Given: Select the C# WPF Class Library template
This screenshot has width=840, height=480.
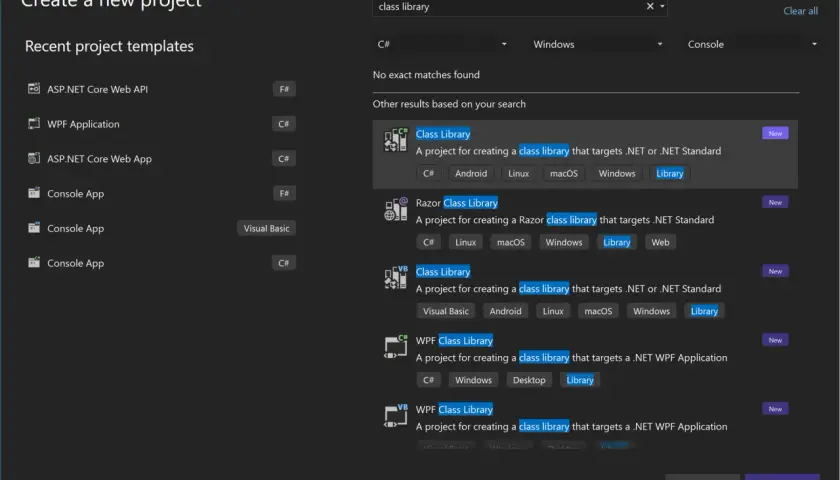Looking at the screenshot, I should click(x=585, y=361).
